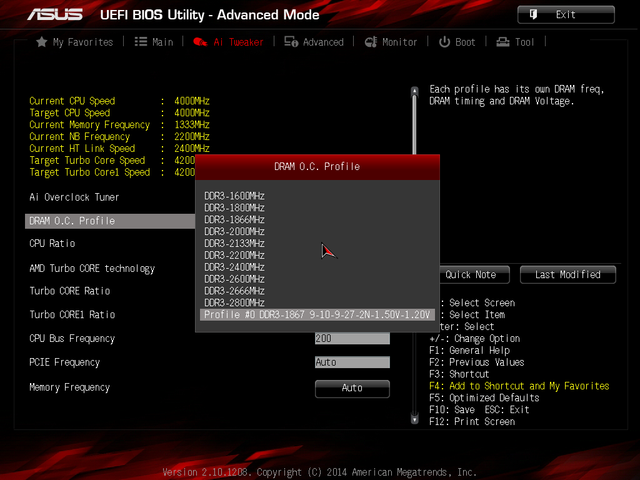640x480 pixels.
Task: Select the Turbo CORE1 Ratio setting
Action: (72, 315)
